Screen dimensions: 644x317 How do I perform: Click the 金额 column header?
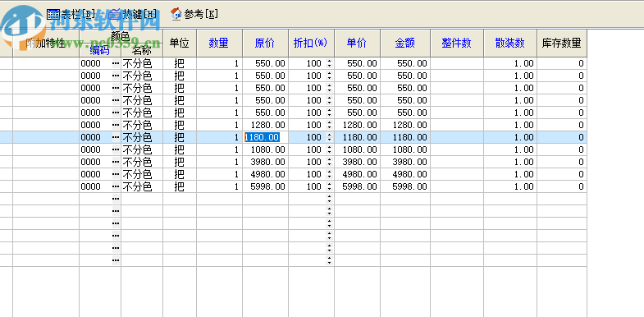[x=405, y=43]
